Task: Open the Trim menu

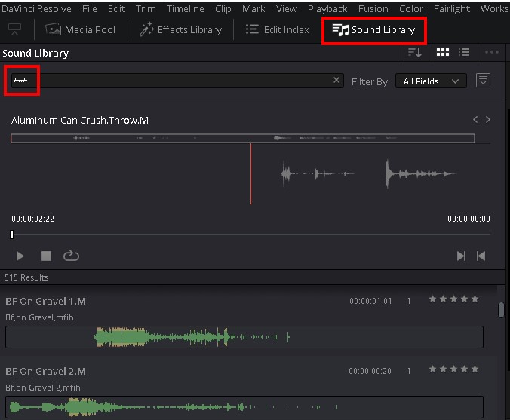Action: [x=146, y=9]
